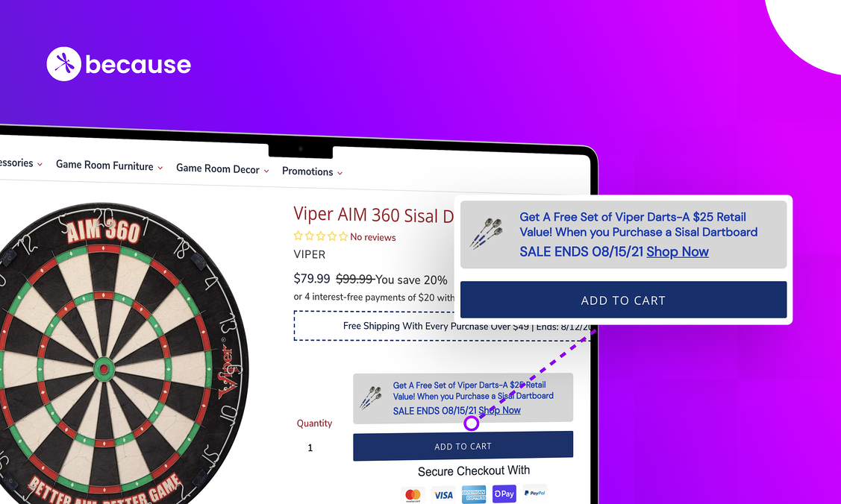Click the small darts icon above Add to Cart
841x504 pixels.
371,397
